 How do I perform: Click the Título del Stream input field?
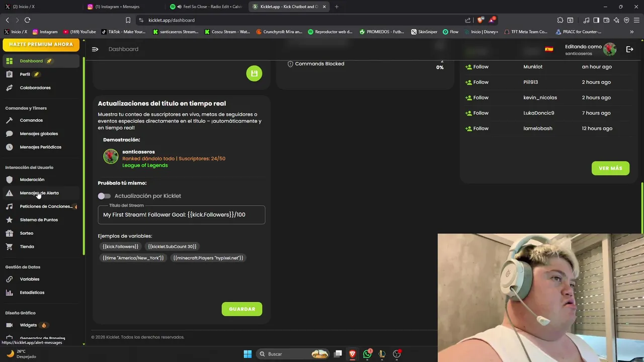pos(181,215)
